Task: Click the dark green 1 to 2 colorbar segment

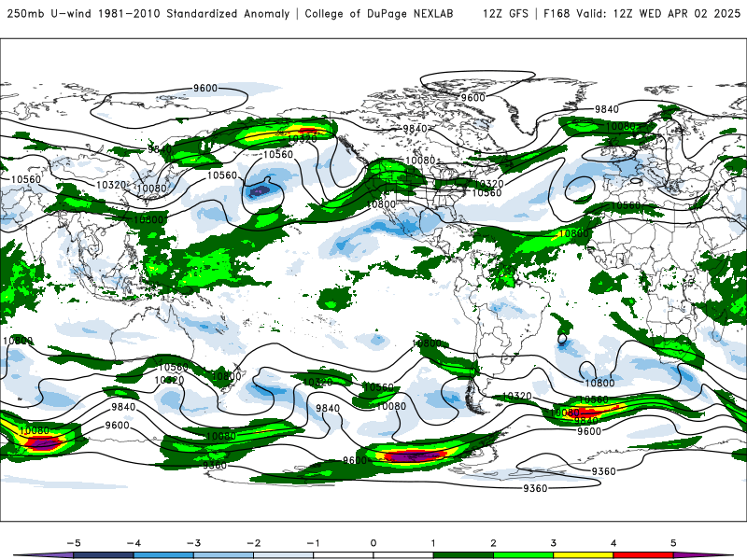Action: coord(463,555)
